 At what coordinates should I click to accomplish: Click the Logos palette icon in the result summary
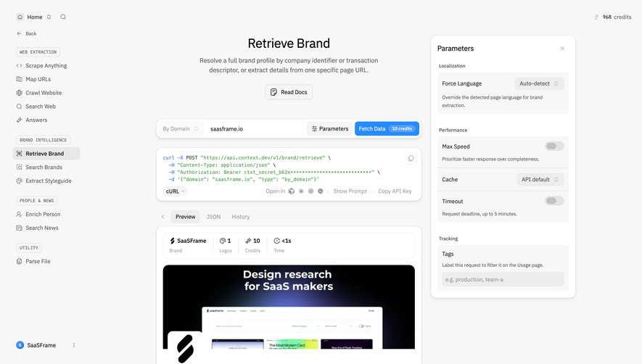(222, 241)
